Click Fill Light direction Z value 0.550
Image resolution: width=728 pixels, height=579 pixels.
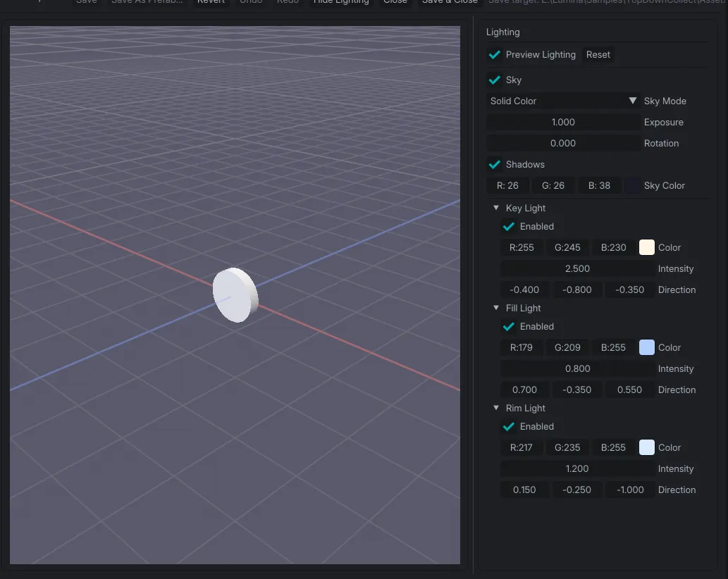point(630,390)
